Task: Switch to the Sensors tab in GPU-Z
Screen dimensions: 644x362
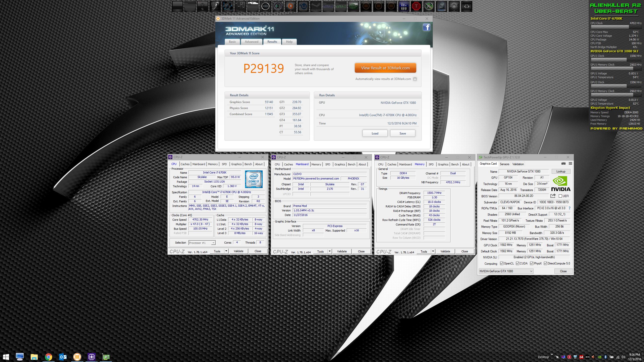Action: [x=504, y=164]
